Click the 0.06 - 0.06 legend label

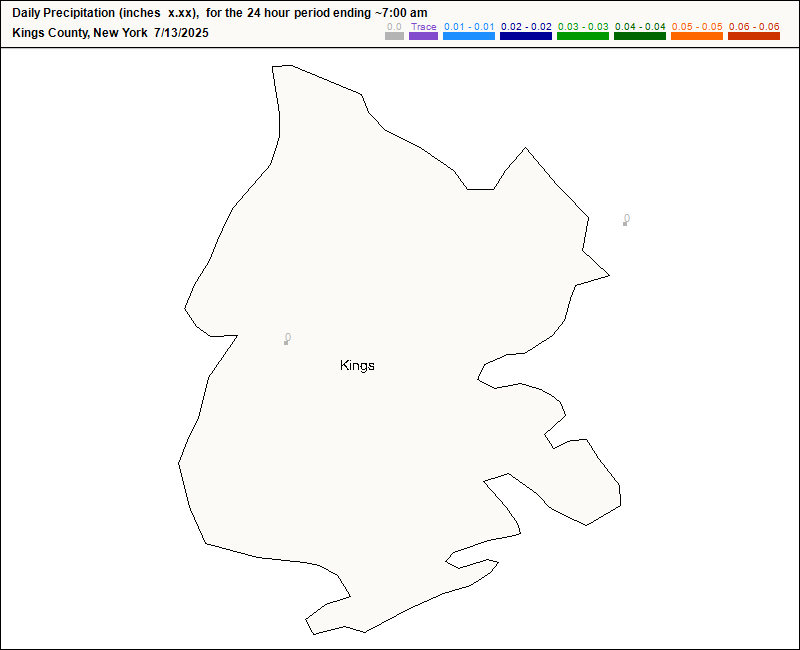pos(754,27)
